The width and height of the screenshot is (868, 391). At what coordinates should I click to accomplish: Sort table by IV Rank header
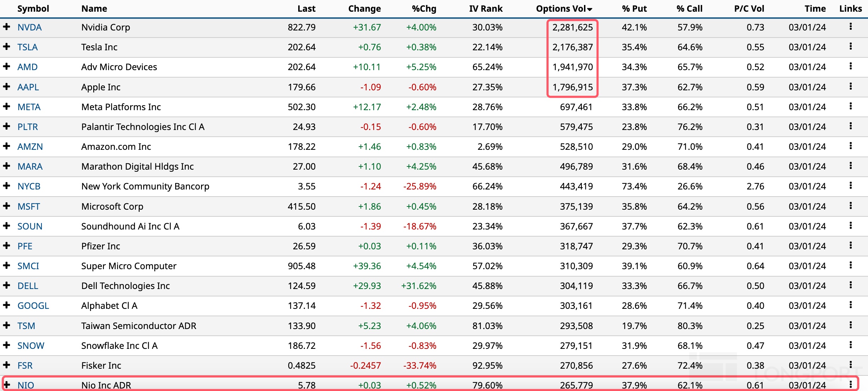[485, 8]
